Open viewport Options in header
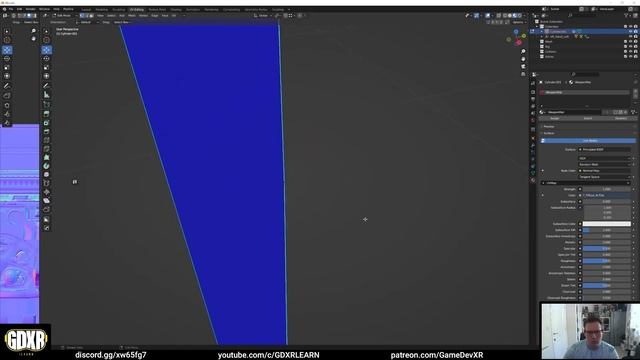Viewport: 640px width, 360px height. pyautogui.click(x=518, y=22)
